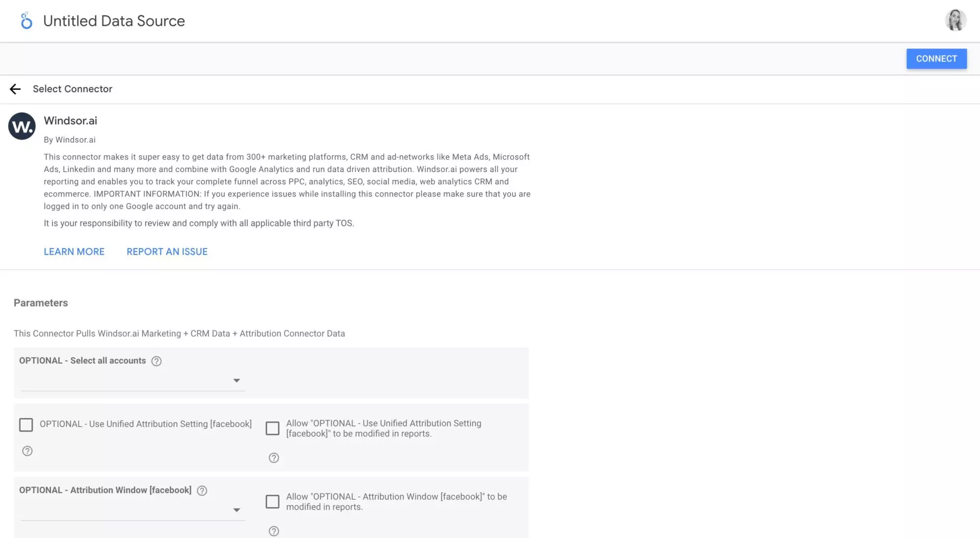
Task: Check Allow Unified Attribution Setting modified in reports
Action: [273, 429]
